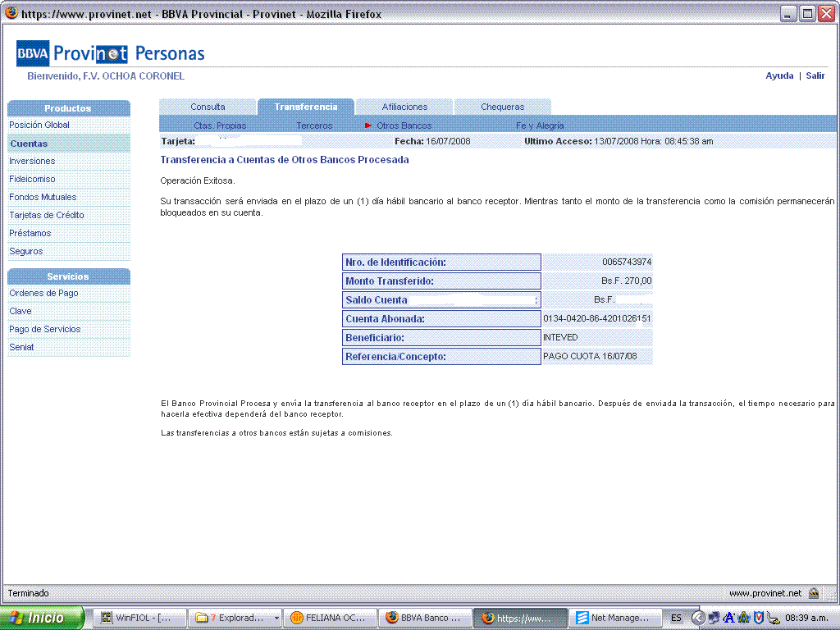Switch to FELIANA OC... taskbar window

(330, 618)
